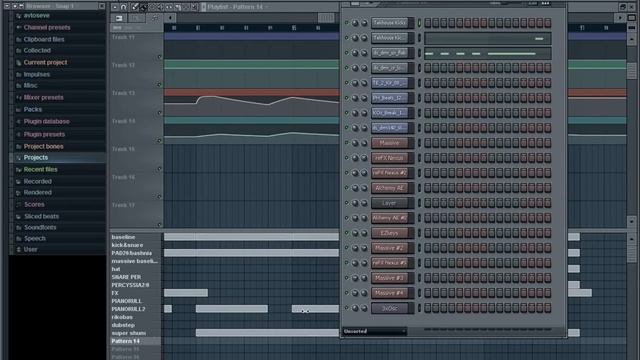Click the Impulses folder icon
This screenshot has width=640, height=360.
click(x=18, y=75)
